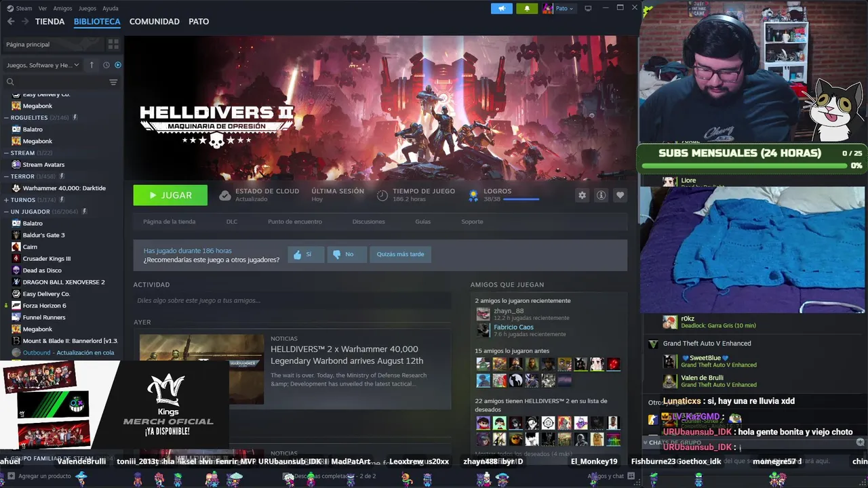Click the thumbs-down No recommendation button

click(347, 254)
